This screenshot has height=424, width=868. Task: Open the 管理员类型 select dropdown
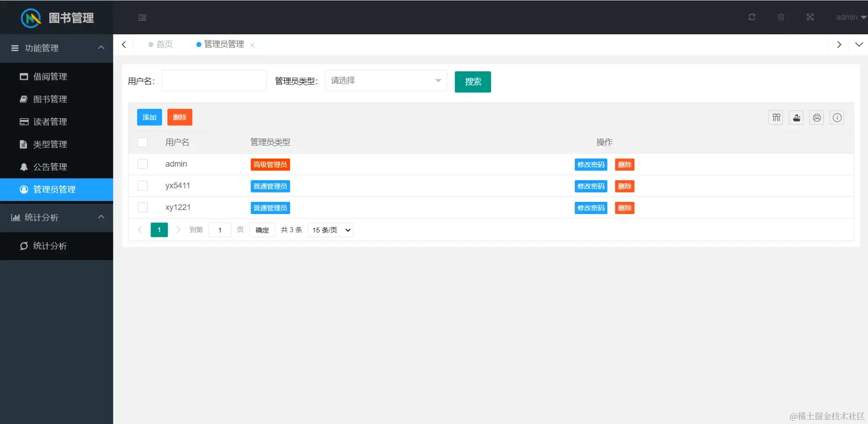click(x=386, y=81)
